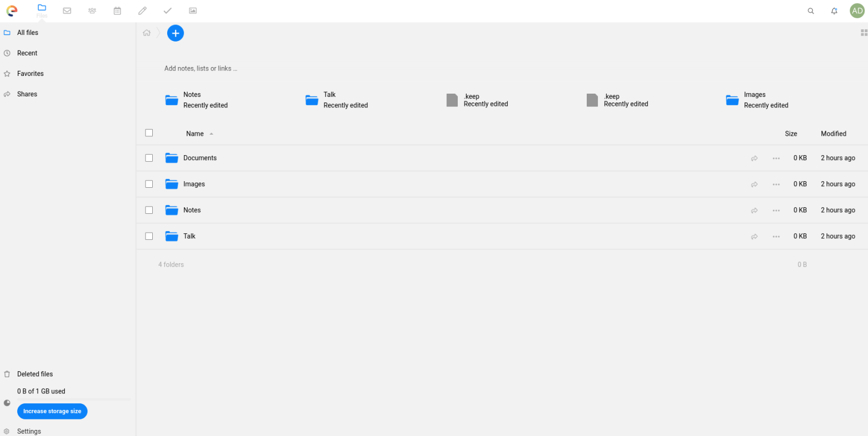The width and height of the screenshot is (868, 436).
Task: Open the Mail app icon
Action: click(67, 11)
